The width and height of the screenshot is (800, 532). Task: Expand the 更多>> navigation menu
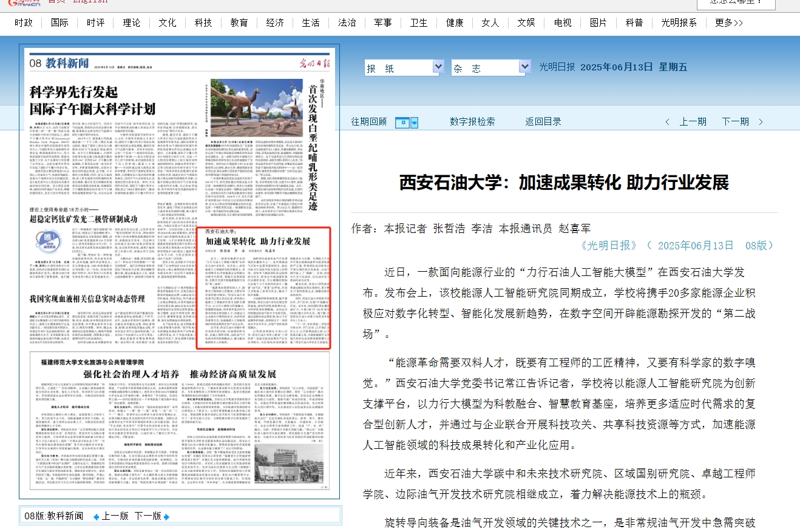[x=729, y=22]
